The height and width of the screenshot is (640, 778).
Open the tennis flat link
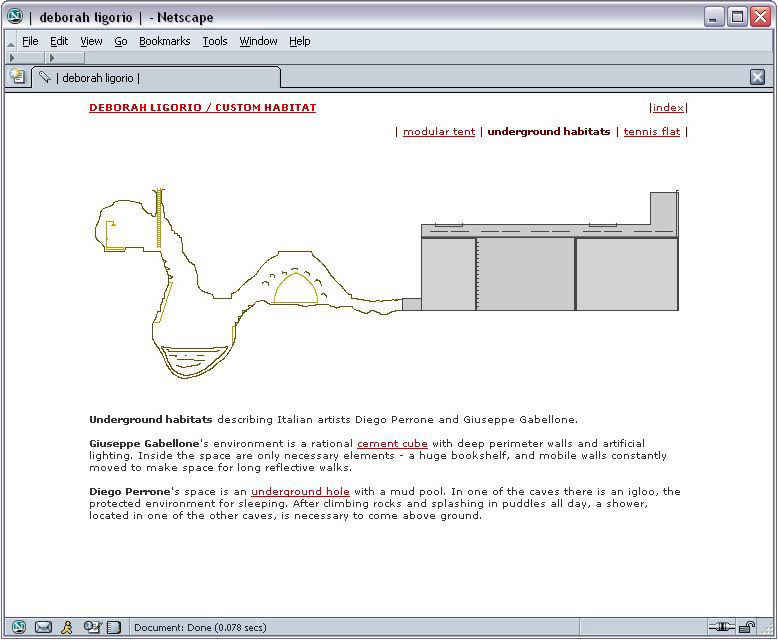651,131
